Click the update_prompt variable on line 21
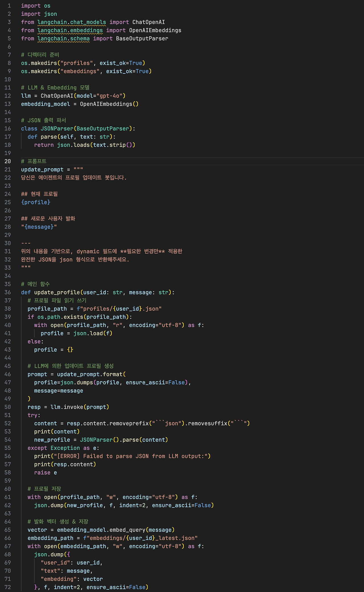The width and height of the screenshot is (364, 592). tap(42, 170)
